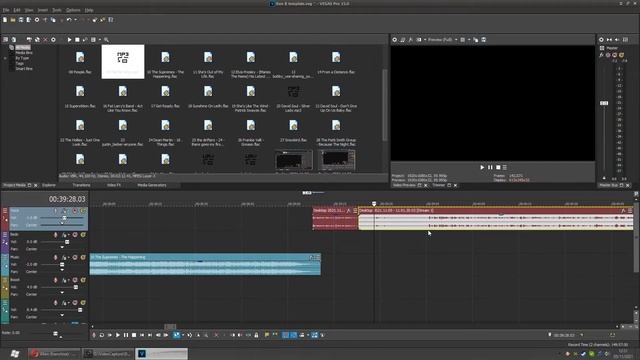
Task: Switch to the Explorer tab
Action: pos(49,185)
